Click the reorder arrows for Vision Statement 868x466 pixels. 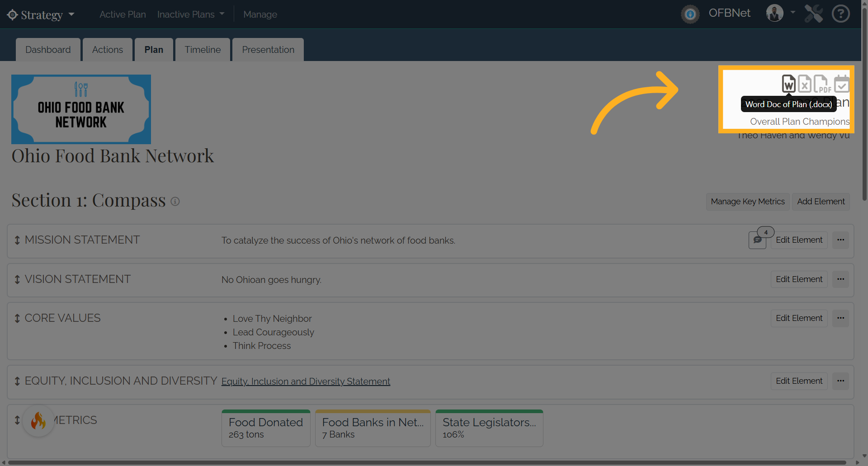(x=17, y=279)
